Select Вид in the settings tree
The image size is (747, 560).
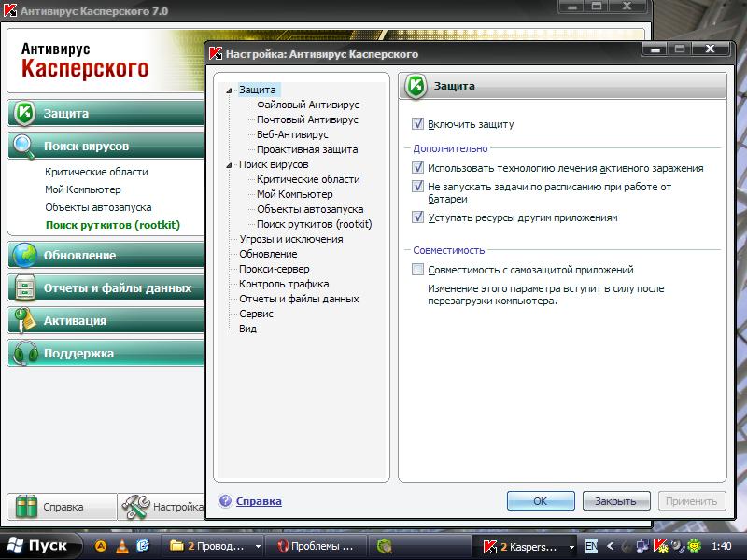(247, 329)
